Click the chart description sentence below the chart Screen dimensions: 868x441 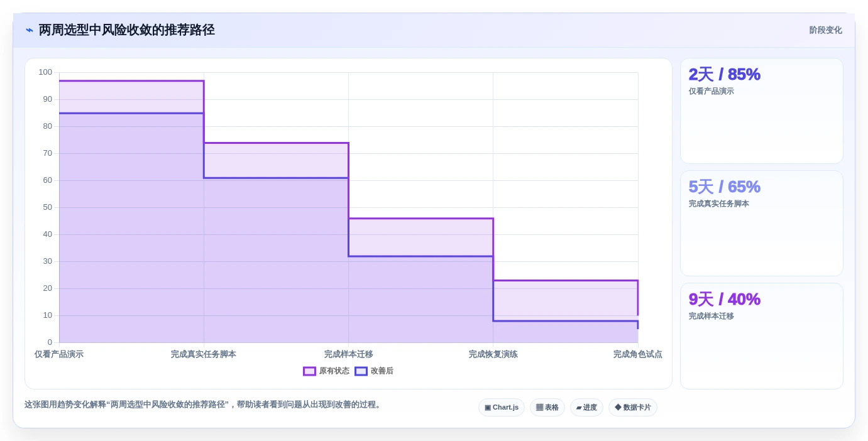pyautogui.click(x=202, y=405)
